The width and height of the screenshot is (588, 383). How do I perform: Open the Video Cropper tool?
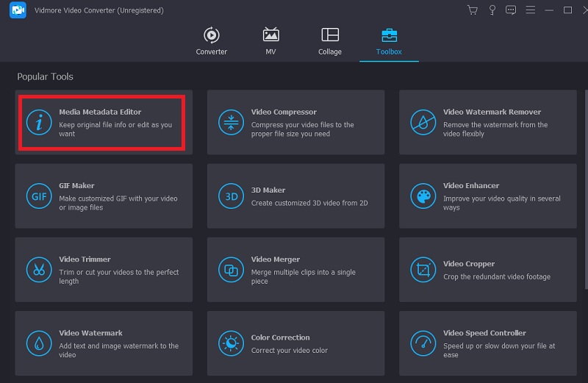coord(487,270)
